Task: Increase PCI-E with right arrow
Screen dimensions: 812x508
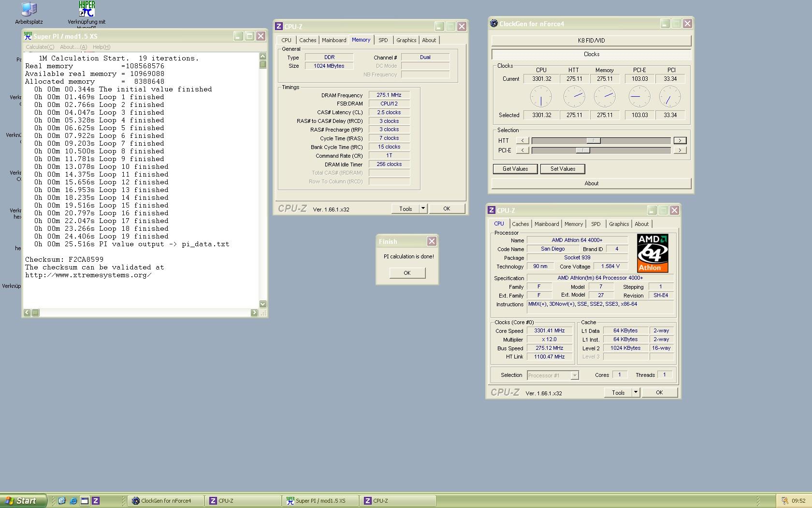Action: [680, 150]
